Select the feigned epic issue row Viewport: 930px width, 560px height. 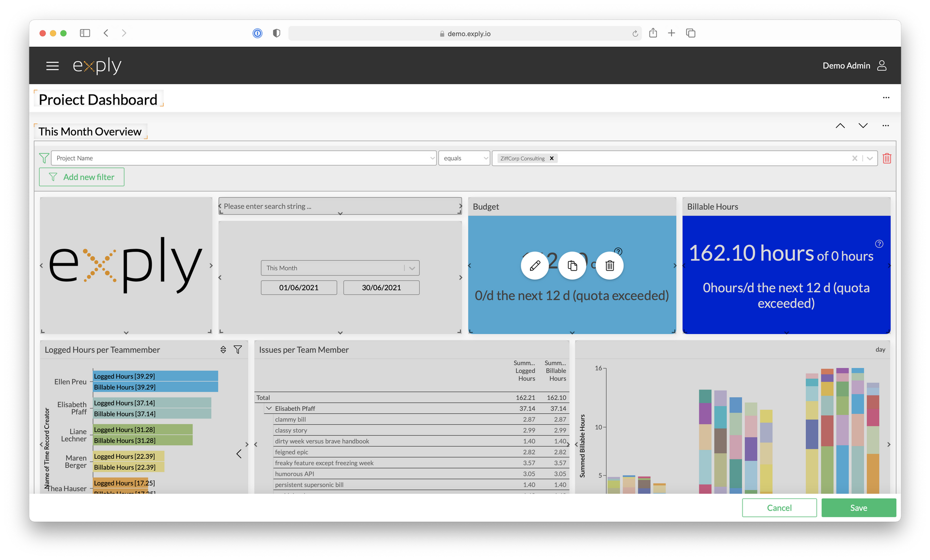pyautogui.click(x=421, y=452)
